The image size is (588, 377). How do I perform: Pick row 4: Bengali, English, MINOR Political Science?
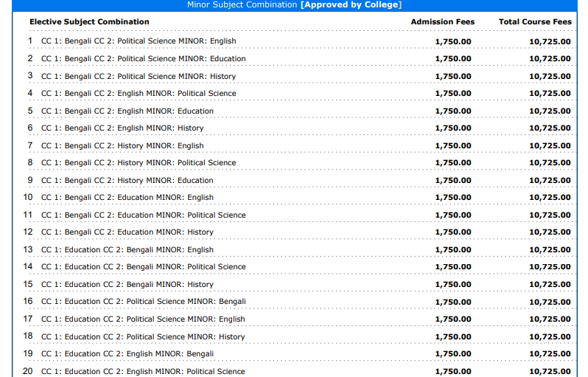click(139, 94)
